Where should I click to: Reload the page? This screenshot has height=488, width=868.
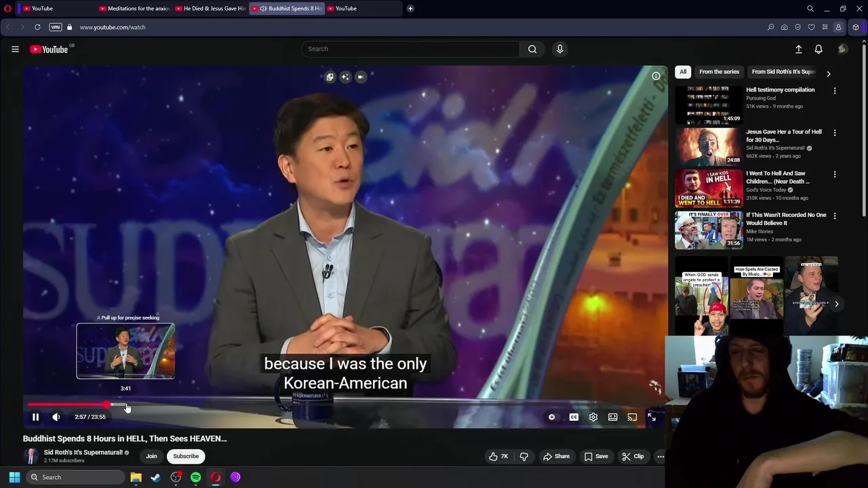(x=37, y=27)
